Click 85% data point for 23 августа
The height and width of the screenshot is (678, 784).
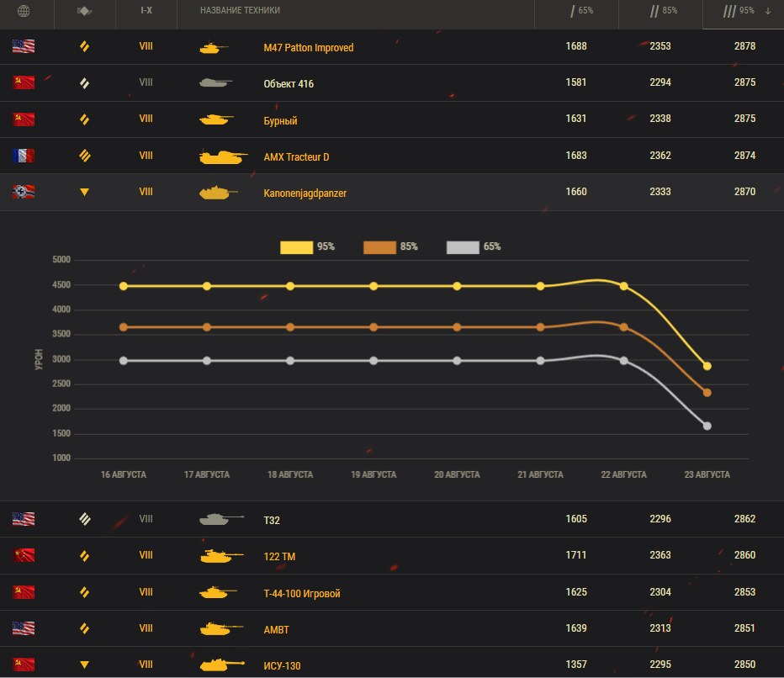pos(707,393)
